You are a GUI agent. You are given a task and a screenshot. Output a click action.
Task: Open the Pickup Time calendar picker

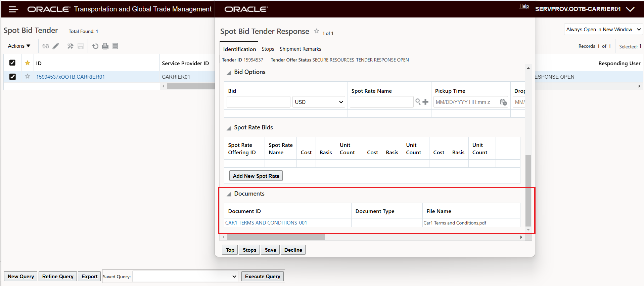click(503, 102)
